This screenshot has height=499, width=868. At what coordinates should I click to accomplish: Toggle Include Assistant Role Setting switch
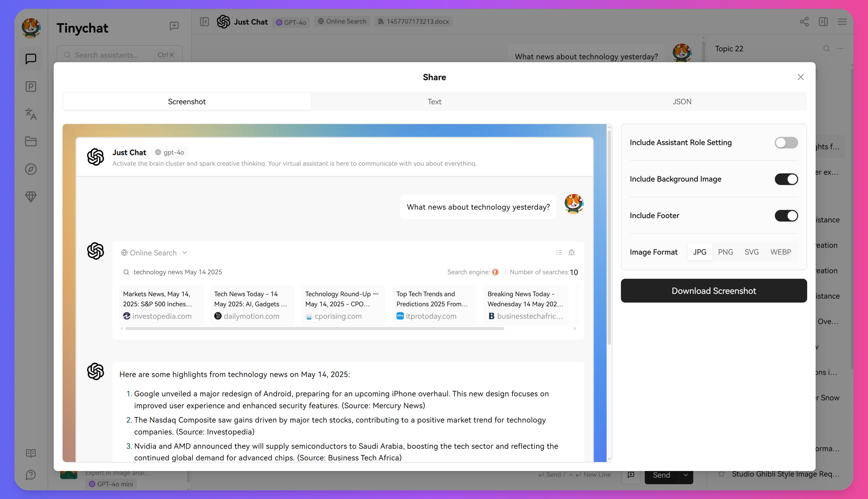[786, 143]
